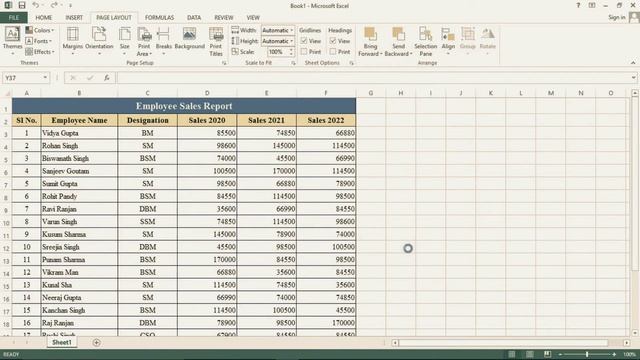Expand the formula bar

pos(633,78)
